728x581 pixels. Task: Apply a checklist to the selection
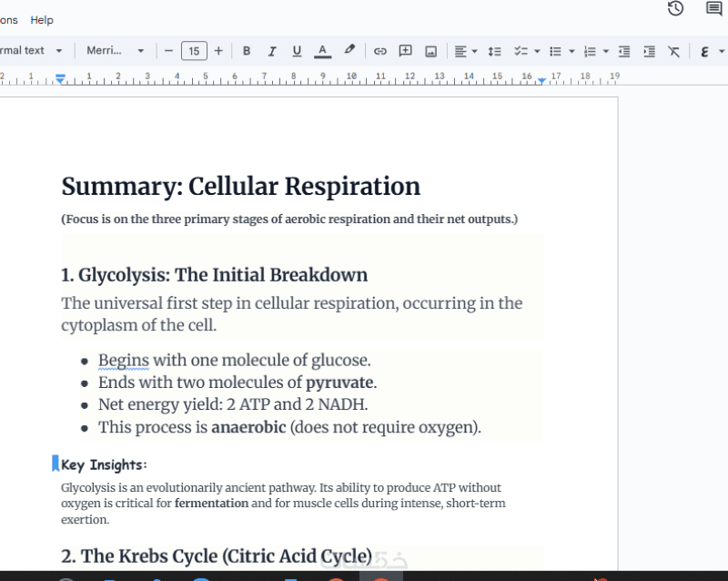click(521, 51)
